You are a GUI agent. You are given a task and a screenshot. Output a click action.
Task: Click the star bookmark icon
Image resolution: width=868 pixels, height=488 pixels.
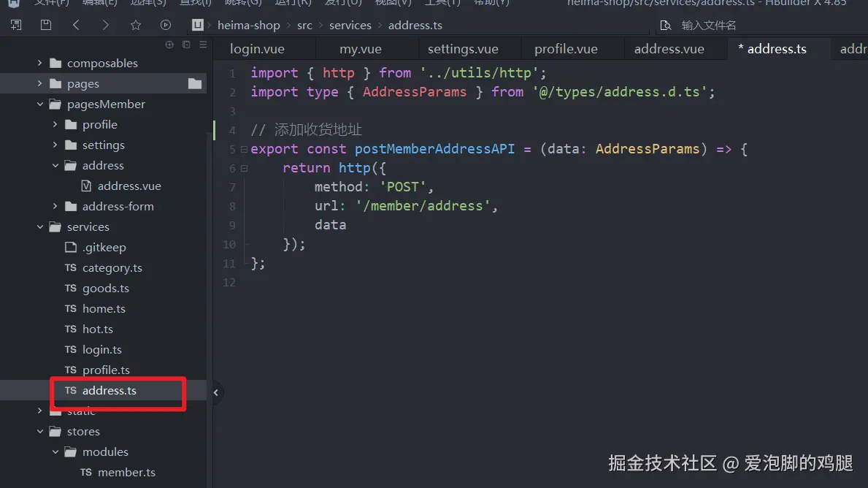136,25
